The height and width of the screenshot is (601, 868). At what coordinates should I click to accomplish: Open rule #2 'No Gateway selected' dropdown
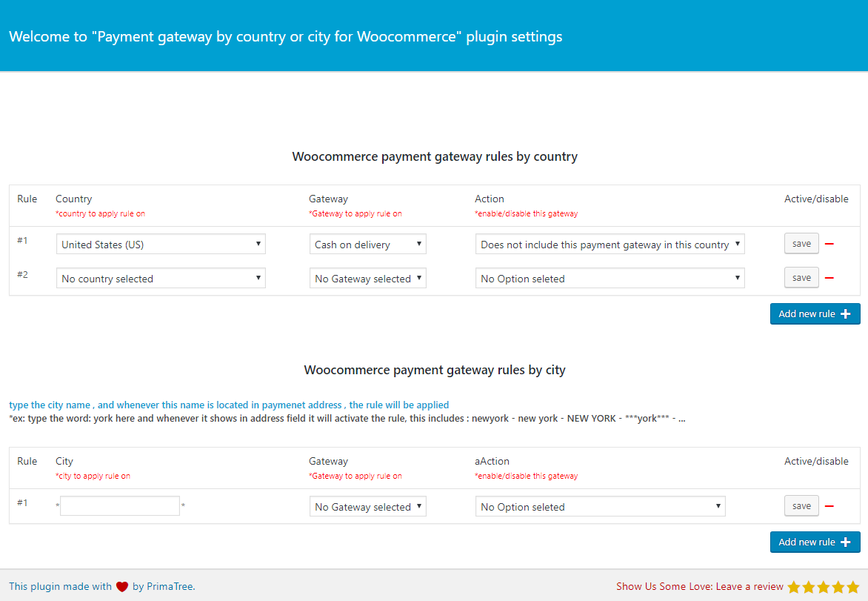coord(367,279)
